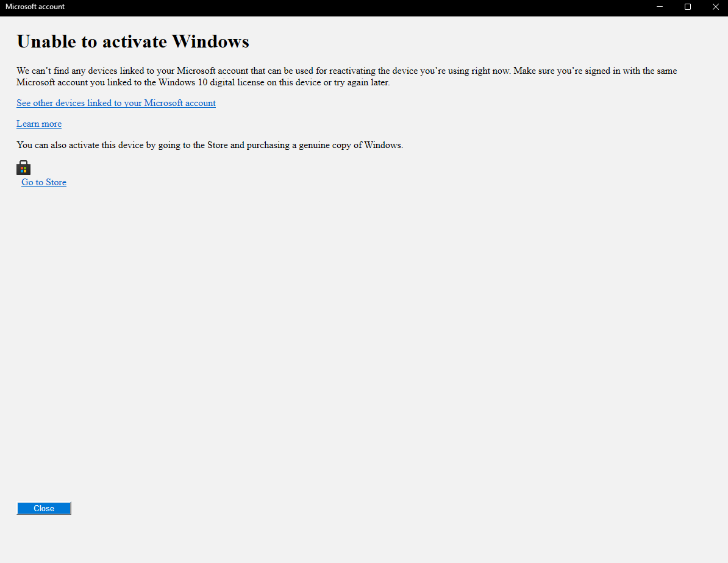Select the paragraph starting 'We can't find any devices'

347,77
